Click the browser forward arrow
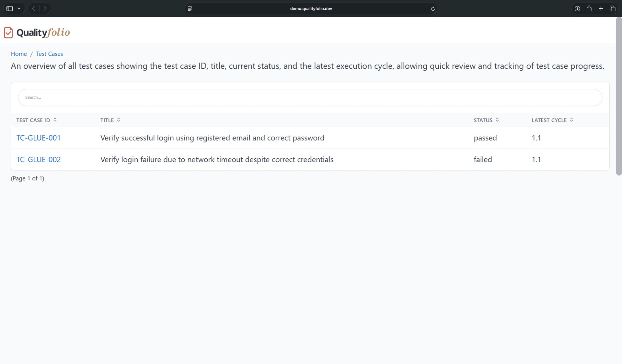Viewport: 622px width, 364px height. (45, 8)
